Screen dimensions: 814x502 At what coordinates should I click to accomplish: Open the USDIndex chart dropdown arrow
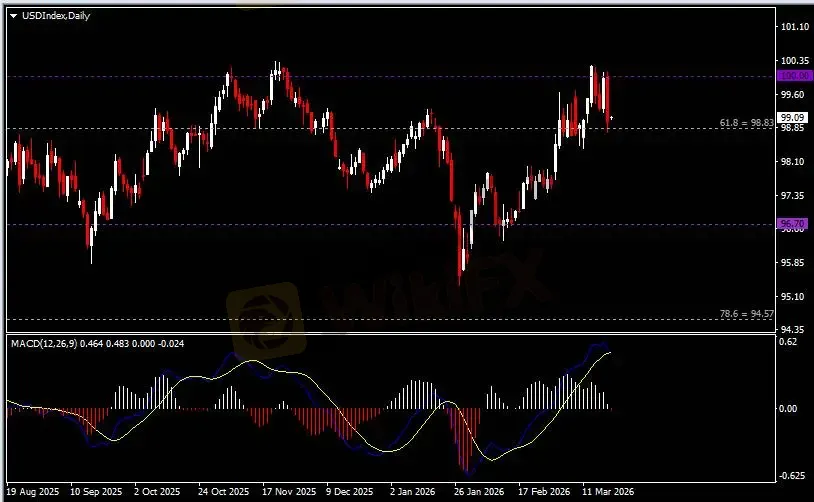[13, 17]
